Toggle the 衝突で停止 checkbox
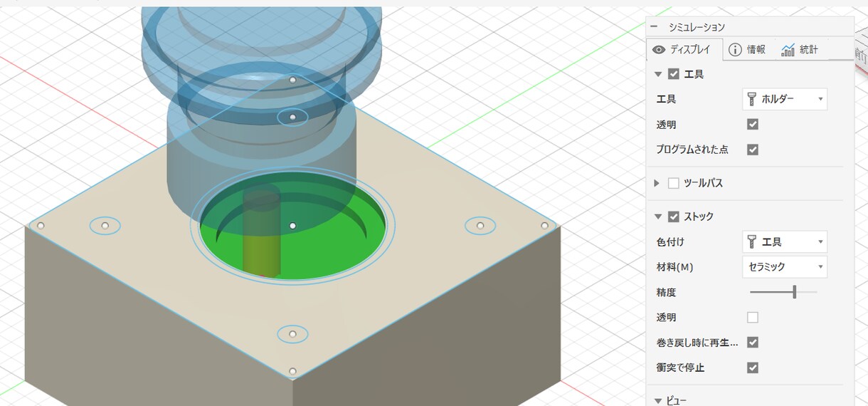Viewport: 868px width, 406px height. pyautogui.click(x=753, y=368)
